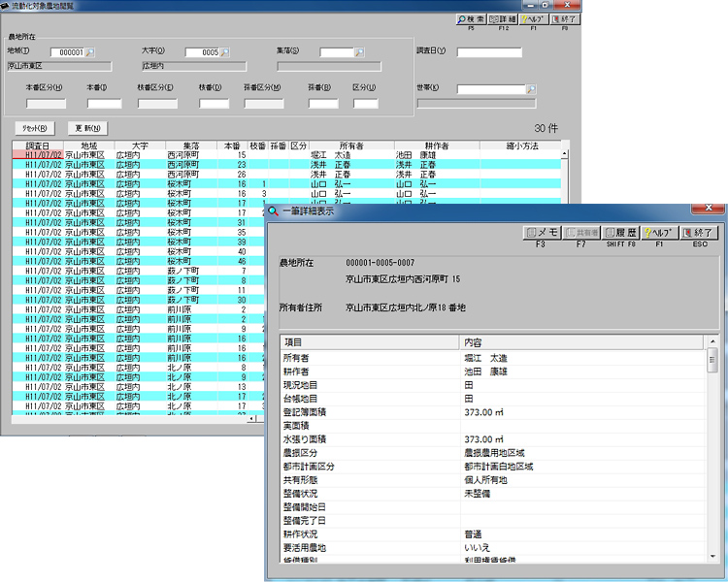Open the 世帯 lookup magnifier icon
This screenshot has height=582, width=728.
pyautogui.click(x=531, y=89)
